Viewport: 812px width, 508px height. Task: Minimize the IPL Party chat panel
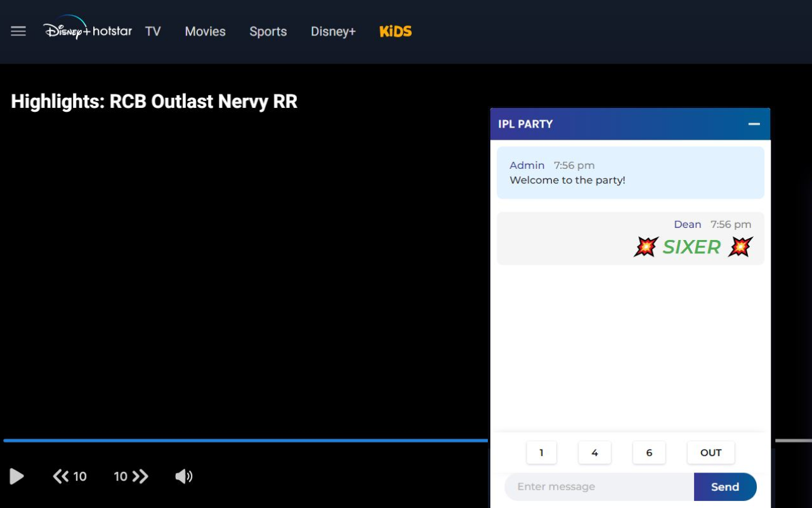pyautogui.click(x=754, y=124)
